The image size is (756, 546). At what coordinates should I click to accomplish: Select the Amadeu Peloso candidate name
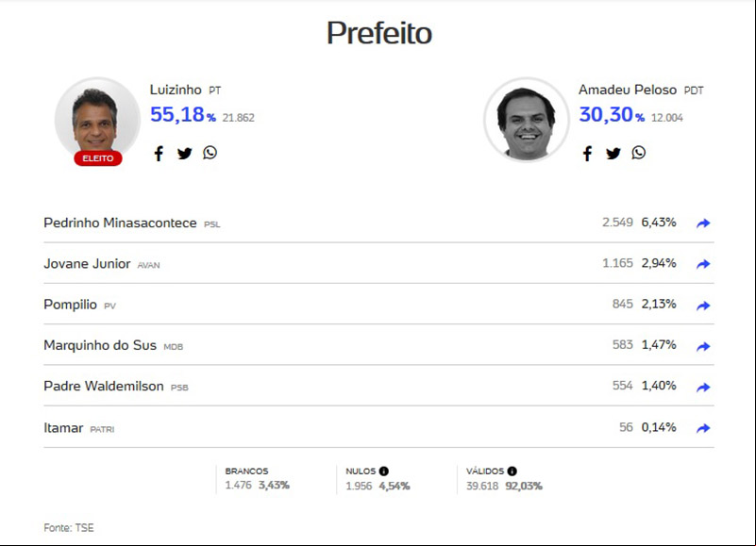tap(628, 90)
